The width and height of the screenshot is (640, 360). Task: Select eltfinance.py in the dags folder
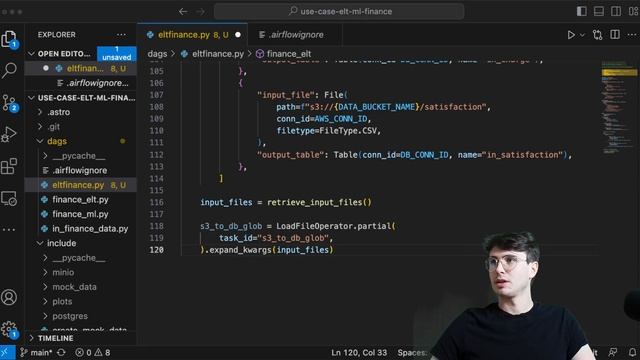click(x=82, y=185)
